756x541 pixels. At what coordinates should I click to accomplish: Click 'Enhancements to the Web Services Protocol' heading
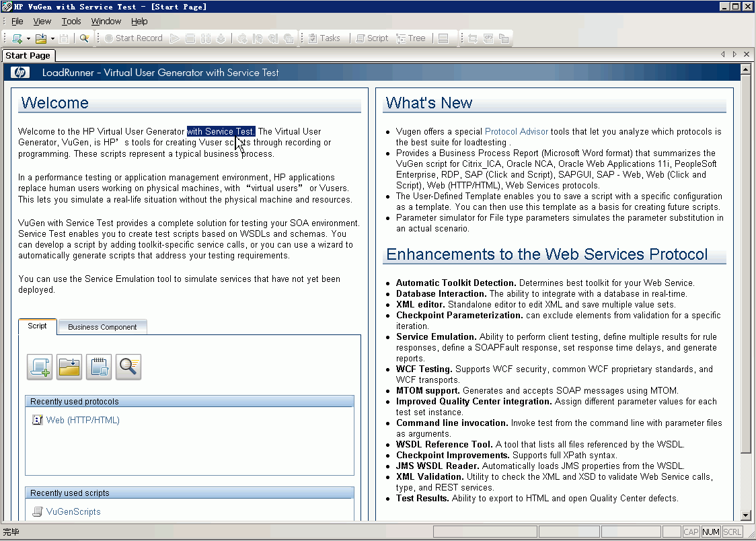click(547, 254)
